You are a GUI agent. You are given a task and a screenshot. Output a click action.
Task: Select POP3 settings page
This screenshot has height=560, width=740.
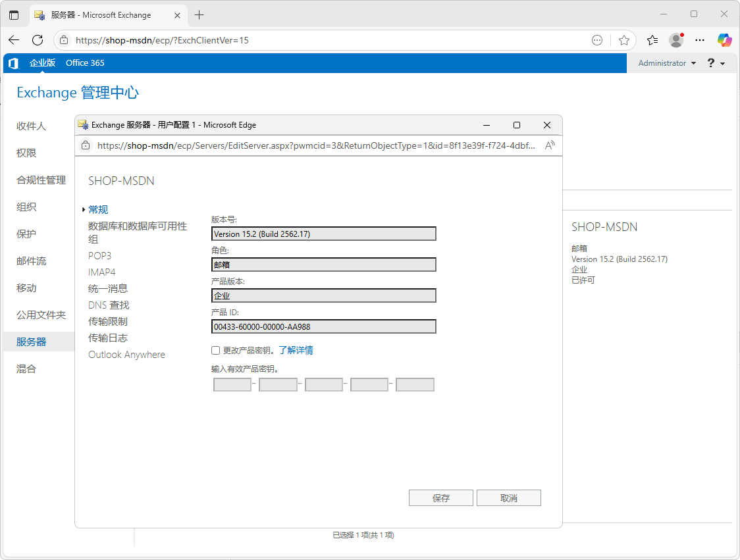(99, 256)
